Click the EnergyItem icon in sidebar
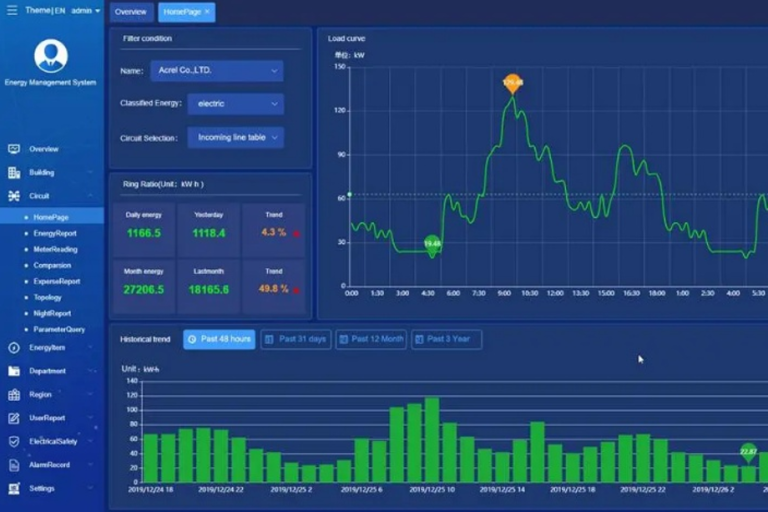Image resolution: width=768 pixels, height=512 pixels. (14, 348)
